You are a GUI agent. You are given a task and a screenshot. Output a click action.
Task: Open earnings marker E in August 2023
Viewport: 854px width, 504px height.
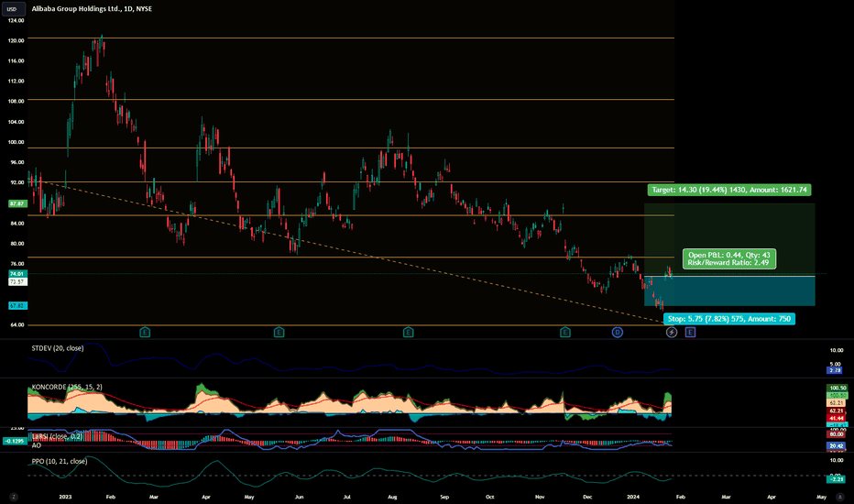click(x=408, y=332)
